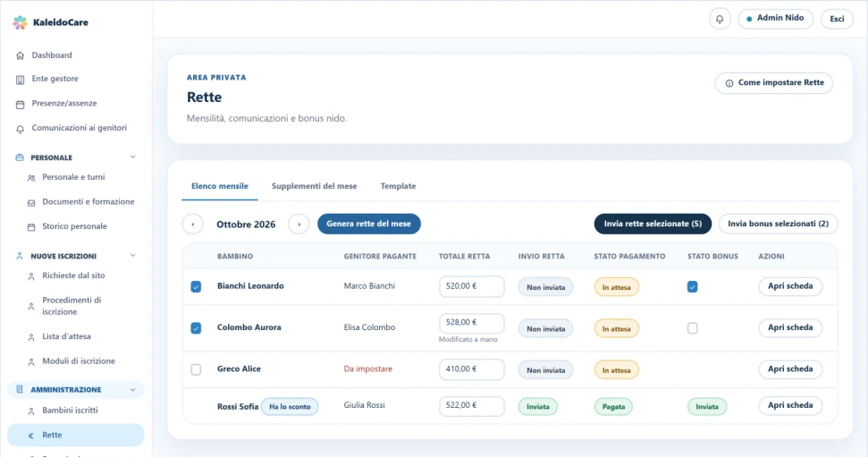Open scheda for Colombo Aurora

coord(790,328)
